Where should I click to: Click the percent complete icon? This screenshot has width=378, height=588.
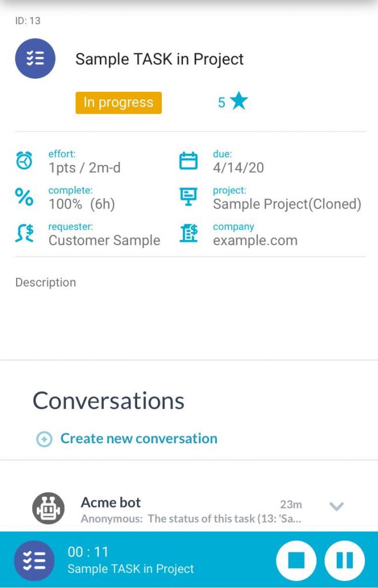(24, 198)
